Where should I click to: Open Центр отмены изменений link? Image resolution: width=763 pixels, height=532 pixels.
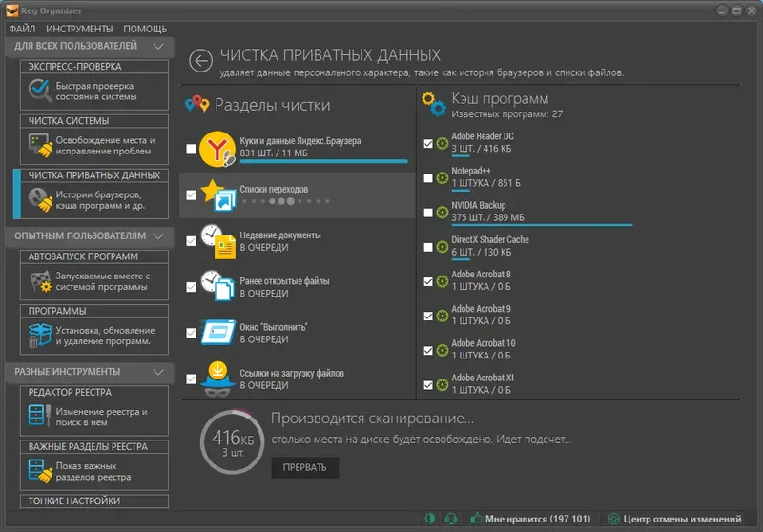click(682, 519)
